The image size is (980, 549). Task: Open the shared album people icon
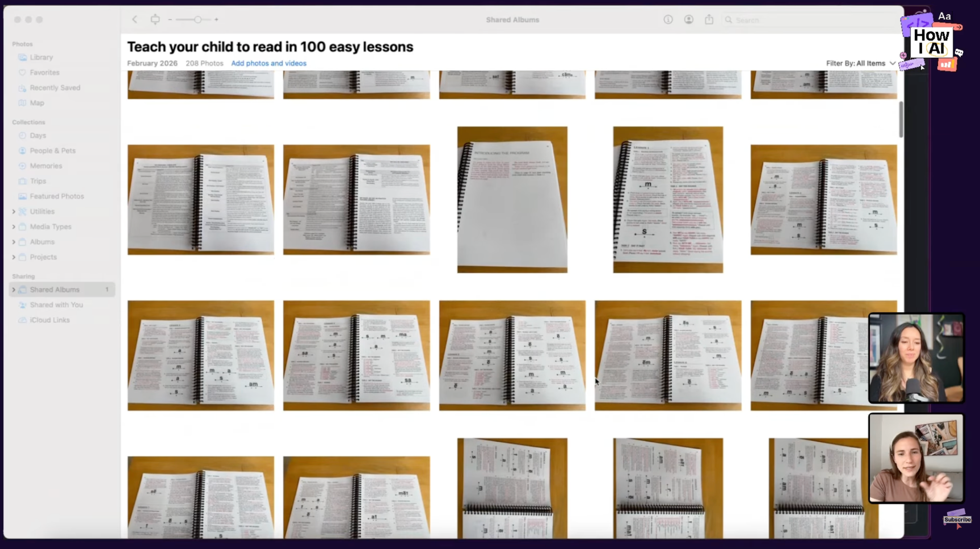point(688,20)
